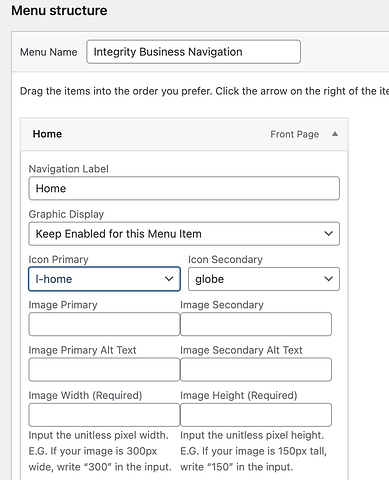This screenshot has width=389, height=480.
Task: Click the Image Secondary Alt Text input
Action: click(x=256, y=369)
